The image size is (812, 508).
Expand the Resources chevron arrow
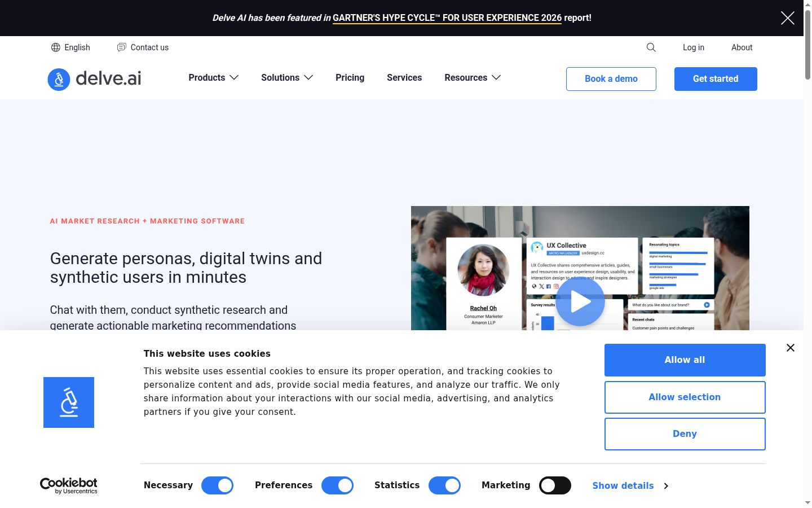pos(496,78)
